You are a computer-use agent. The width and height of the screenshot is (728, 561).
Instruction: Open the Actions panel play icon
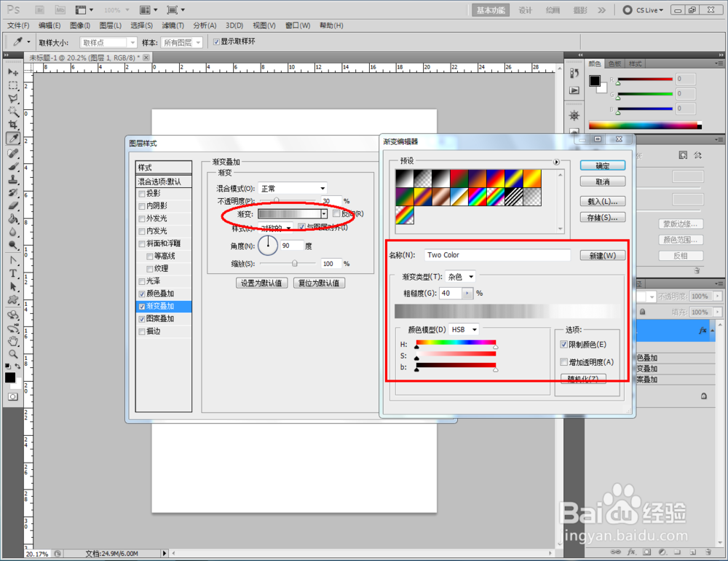[574, 90]
